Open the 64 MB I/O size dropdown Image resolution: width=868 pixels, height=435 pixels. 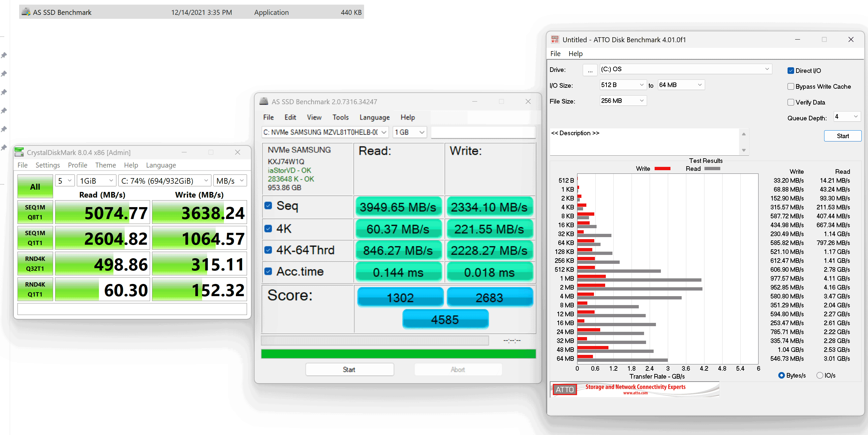[x=681, y=85]
